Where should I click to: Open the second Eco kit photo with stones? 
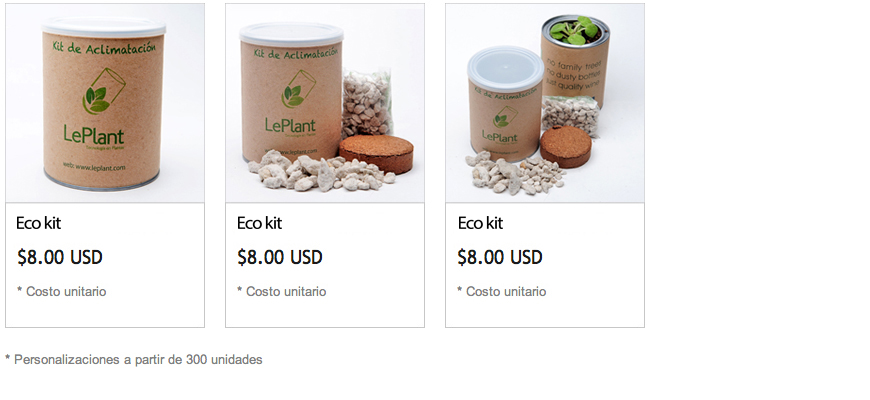(325, 103)
